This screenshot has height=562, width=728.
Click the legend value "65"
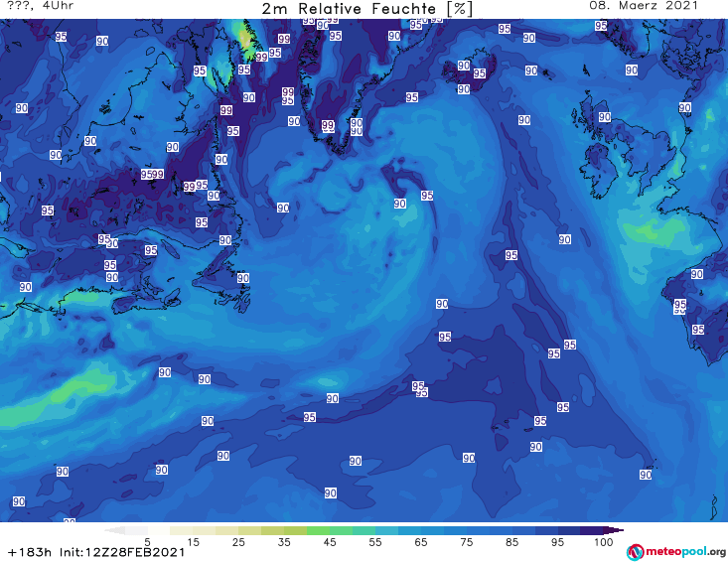(x=421, y=542)
